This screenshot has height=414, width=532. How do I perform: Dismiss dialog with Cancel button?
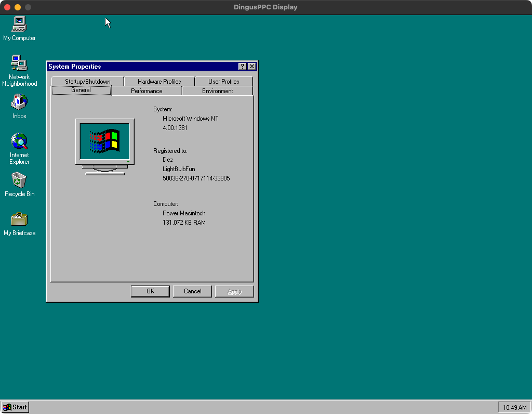tap(192, 291)
